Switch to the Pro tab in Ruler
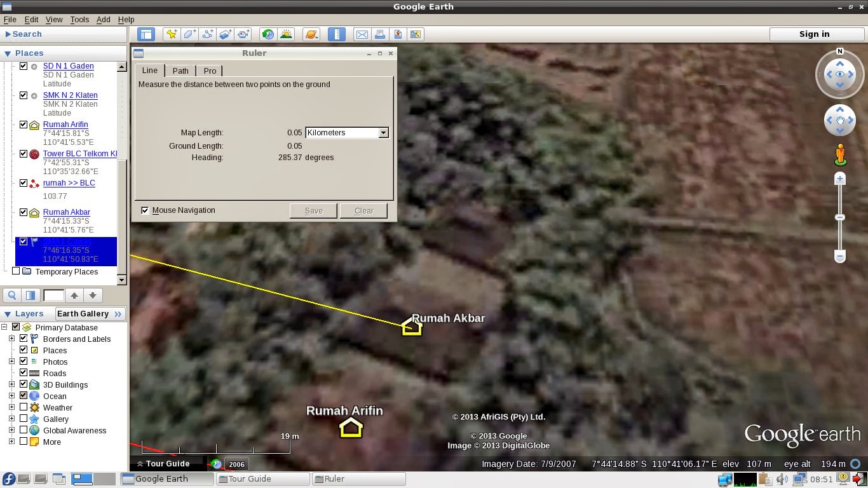The height and width of the screenshot is (488, 868). coord(210,71)
